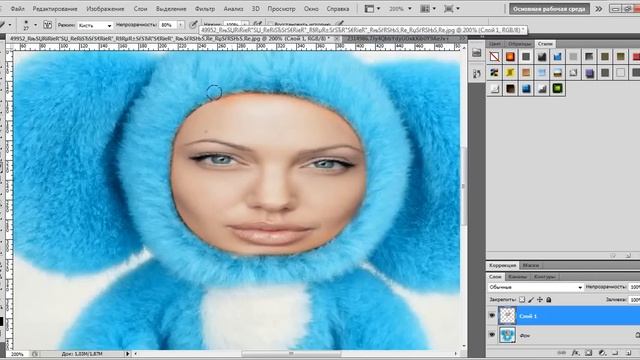Toggle lock position icon
The image size is (640, 360).
tap(540, 300)
